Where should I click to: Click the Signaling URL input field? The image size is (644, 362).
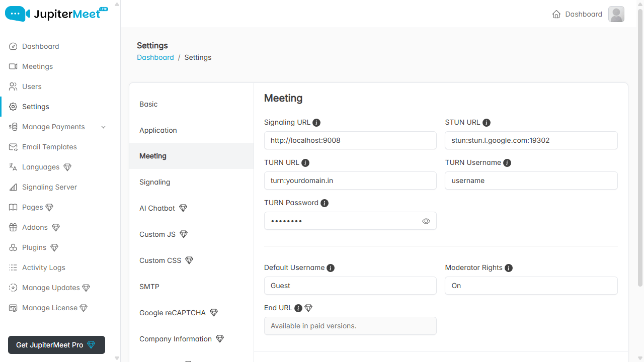pos(350,140)
